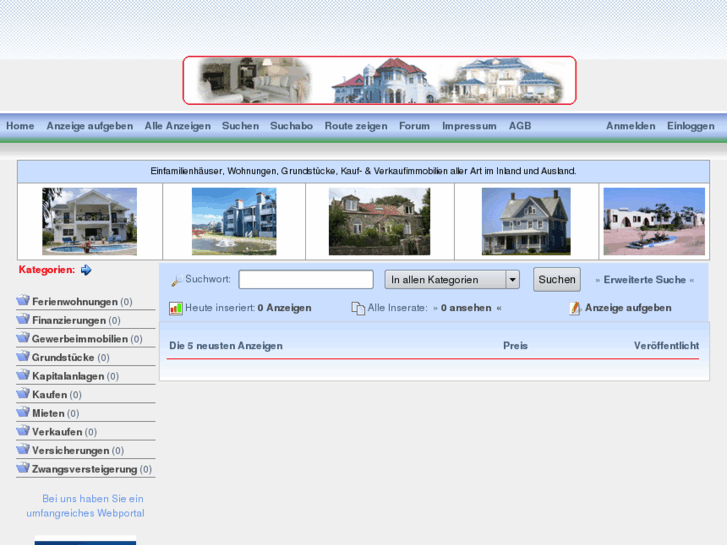
Task: Click the folder icon beside Finanzierungen
Action: click(x=23, y=319)
